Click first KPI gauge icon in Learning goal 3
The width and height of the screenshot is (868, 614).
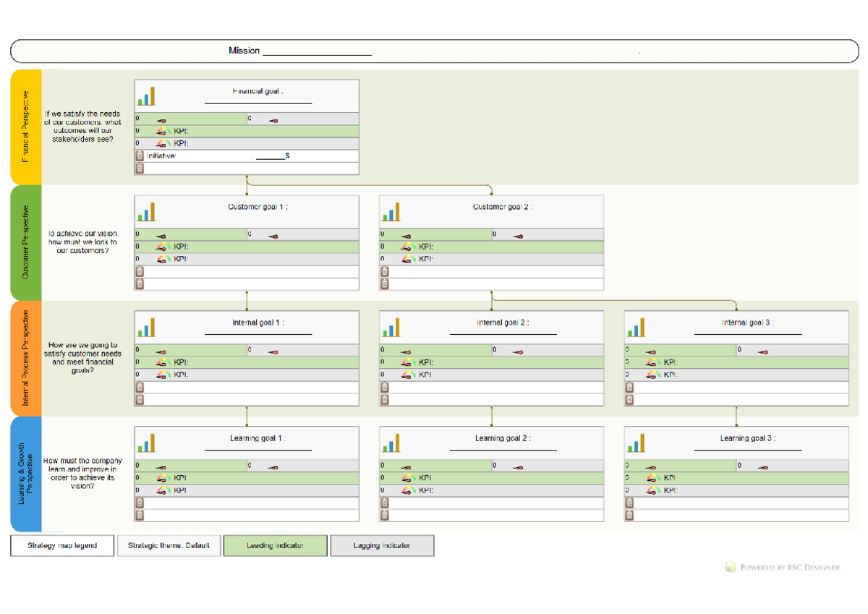653,478
